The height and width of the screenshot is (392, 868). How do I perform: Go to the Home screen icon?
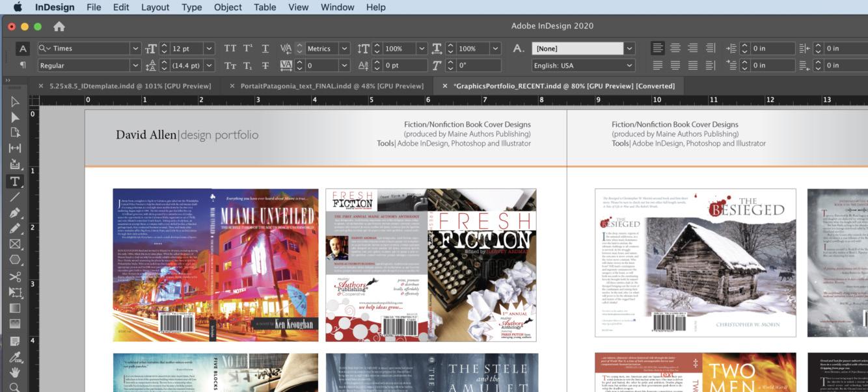(x=59, y=27)
